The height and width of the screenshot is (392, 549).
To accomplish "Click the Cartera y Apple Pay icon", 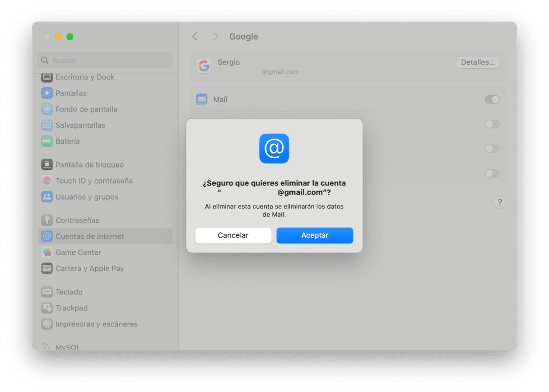I will [x=47, y=268].
